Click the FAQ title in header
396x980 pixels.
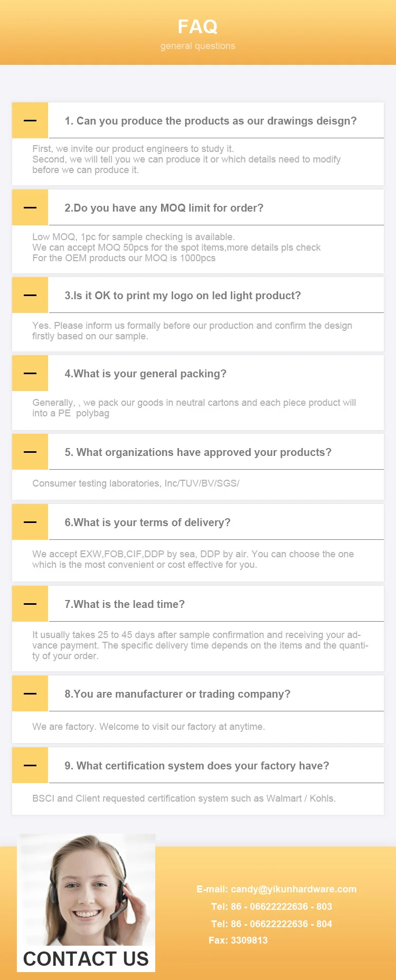pyautogui.click(x=197, y=26)
